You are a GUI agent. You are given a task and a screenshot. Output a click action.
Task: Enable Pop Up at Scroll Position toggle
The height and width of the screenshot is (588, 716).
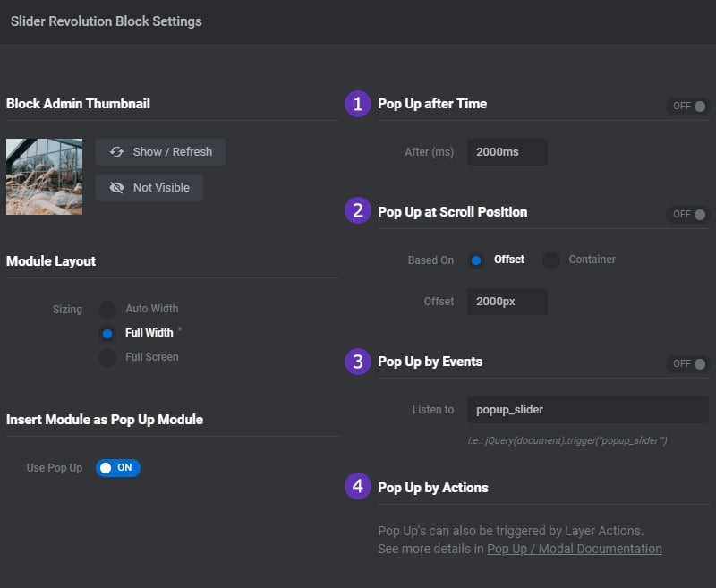(687, 215)
